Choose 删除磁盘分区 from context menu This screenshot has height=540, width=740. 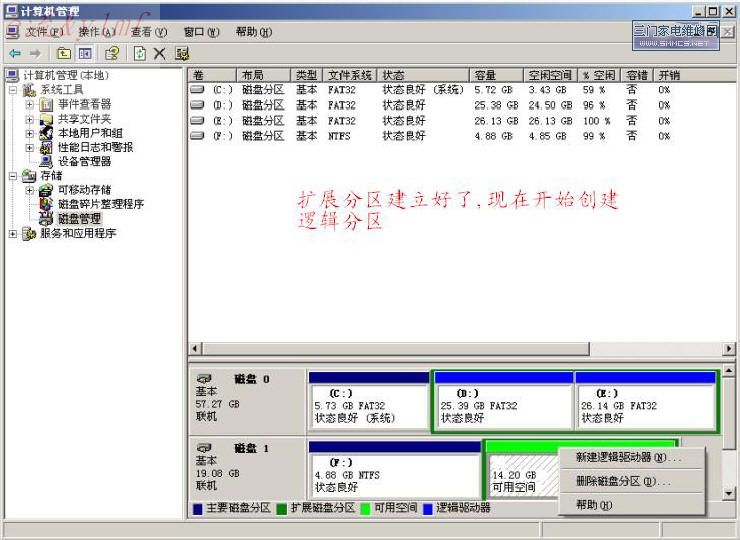tap(622, 481)
